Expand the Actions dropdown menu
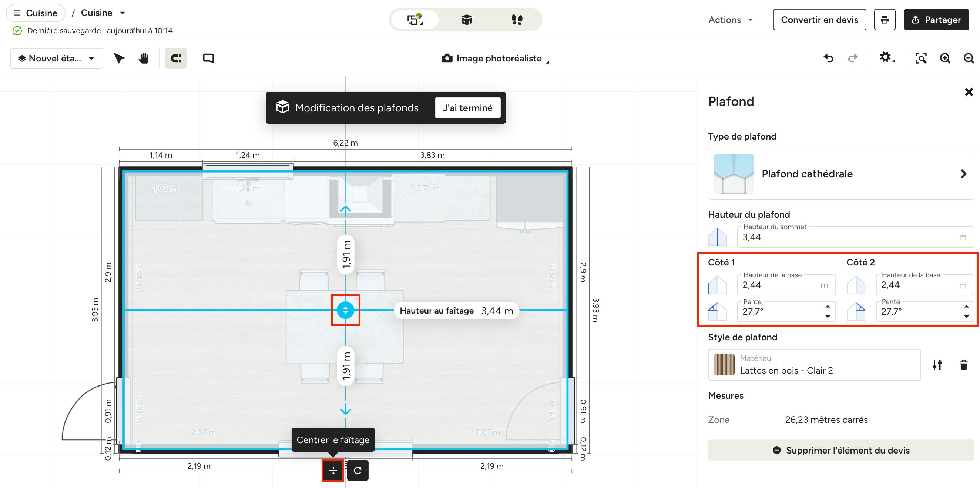The width and height of the screenshot is (980, 488). [731, 20]
